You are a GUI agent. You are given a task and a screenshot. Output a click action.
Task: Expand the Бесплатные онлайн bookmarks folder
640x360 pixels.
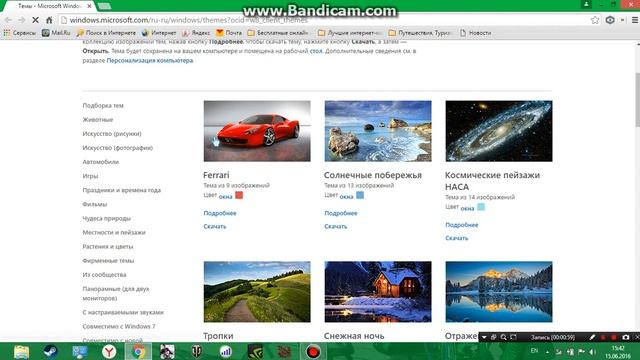pos(278,33)
